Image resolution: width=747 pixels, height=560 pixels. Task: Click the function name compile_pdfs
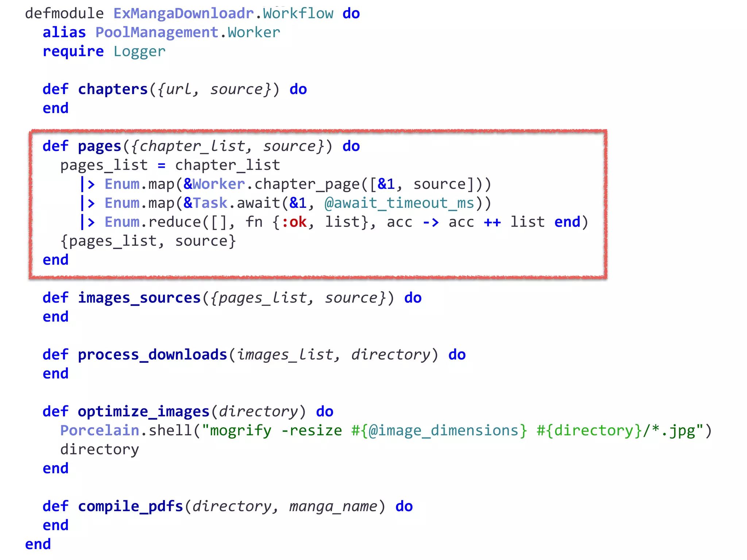point(131,507)
